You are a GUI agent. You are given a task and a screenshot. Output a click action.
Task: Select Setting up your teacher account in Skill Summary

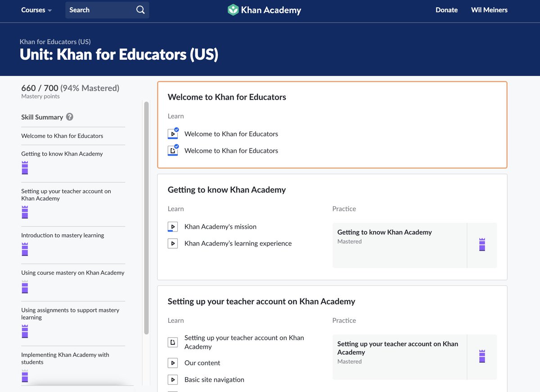click(66, 195)
